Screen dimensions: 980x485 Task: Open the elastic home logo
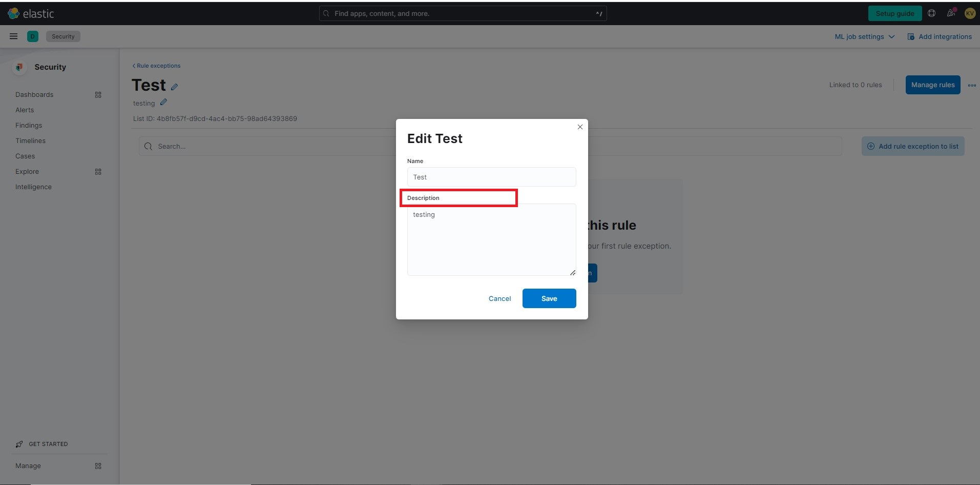[32, 13]
